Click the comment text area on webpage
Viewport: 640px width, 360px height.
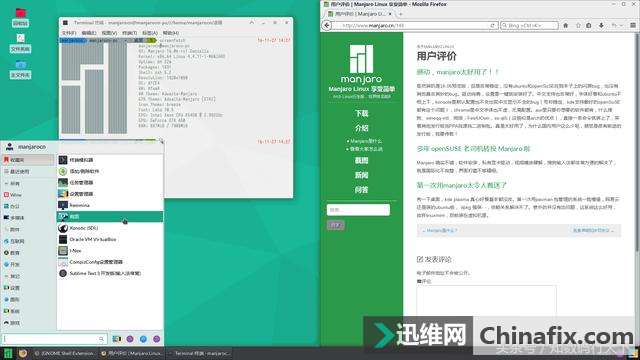click(x=486, y=301)
